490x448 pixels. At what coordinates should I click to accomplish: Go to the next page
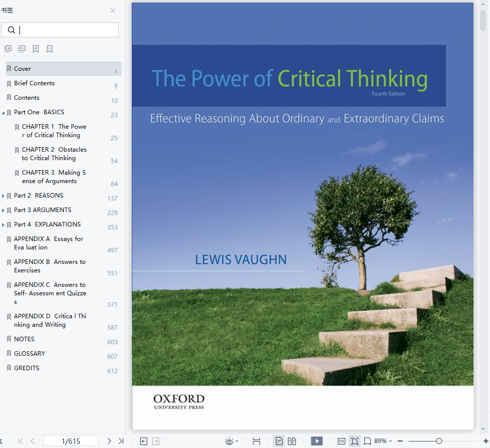pos(109,441)
